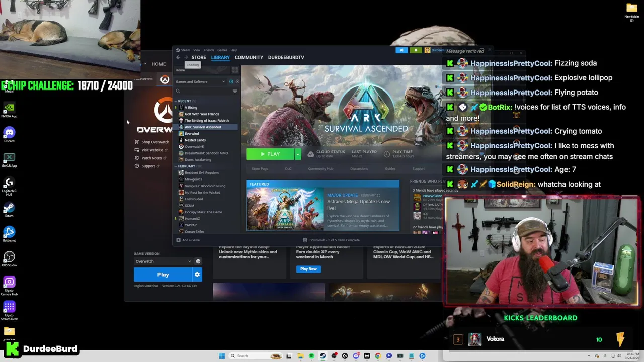Open Steam notifications bell icon
The width and height of the screenshot is (644, 362).
416,50
